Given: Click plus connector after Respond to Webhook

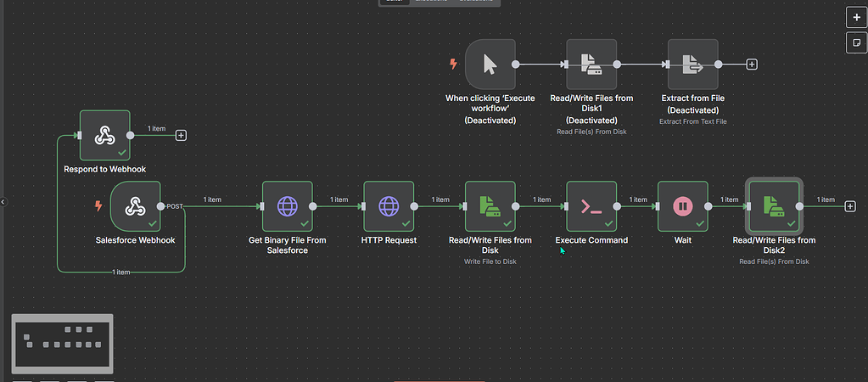Looking at the screenshot, I should click(181, 135).
